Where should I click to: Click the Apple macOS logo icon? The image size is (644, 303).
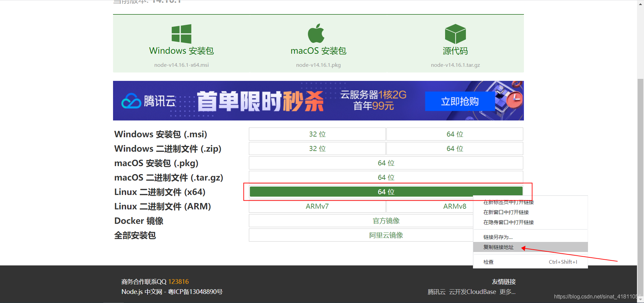[316, 33]
